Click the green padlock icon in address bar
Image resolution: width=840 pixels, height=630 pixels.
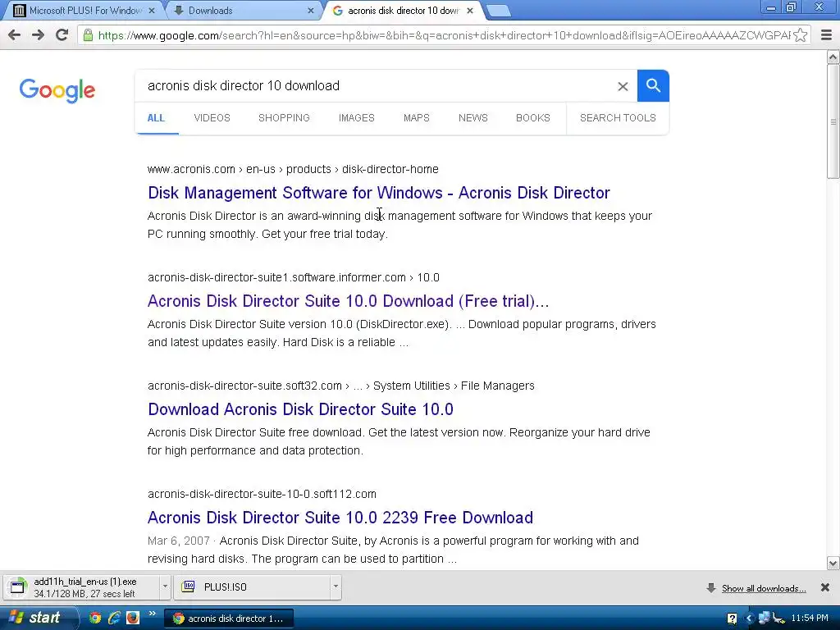point(88,35)
